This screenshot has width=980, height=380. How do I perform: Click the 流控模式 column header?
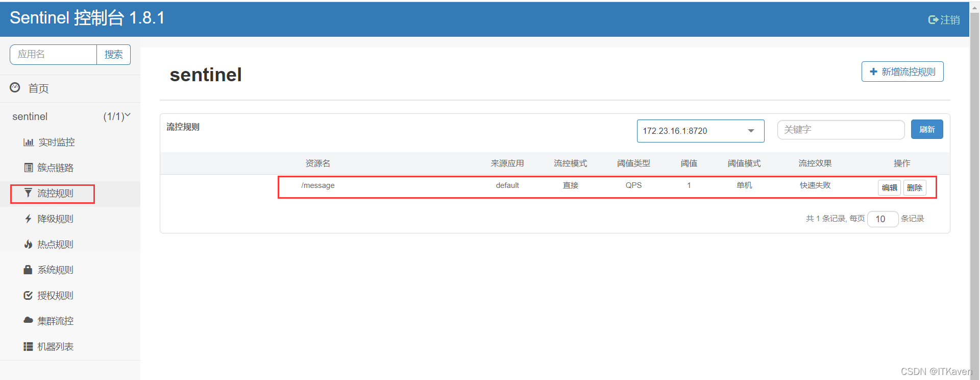571,163
